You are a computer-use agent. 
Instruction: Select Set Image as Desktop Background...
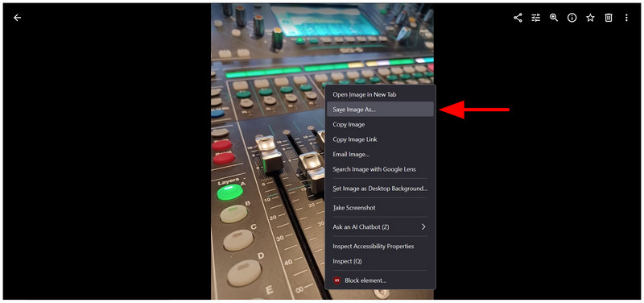tap(380, 189)
